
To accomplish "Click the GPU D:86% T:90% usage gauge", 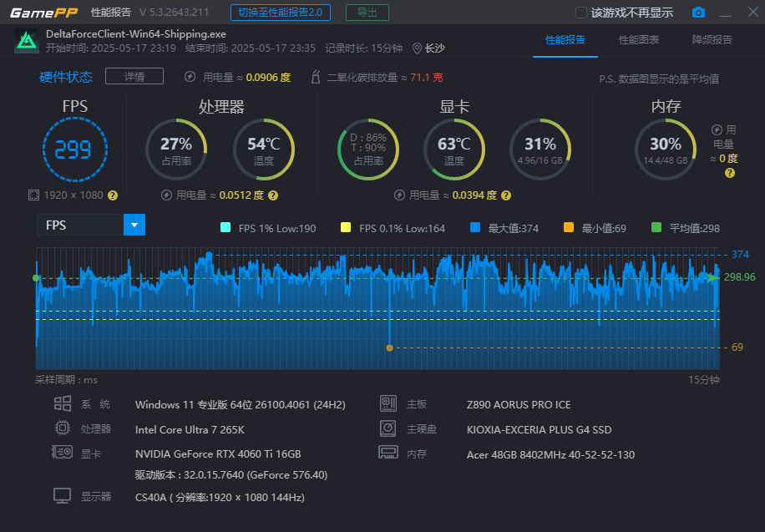I will click(x=368, y=149).
